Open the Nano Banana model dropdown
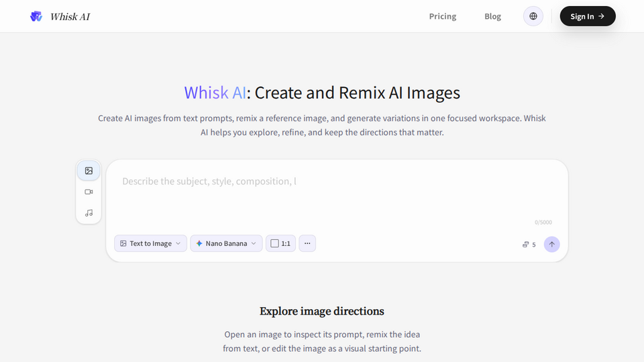 [x=226, y=243]
